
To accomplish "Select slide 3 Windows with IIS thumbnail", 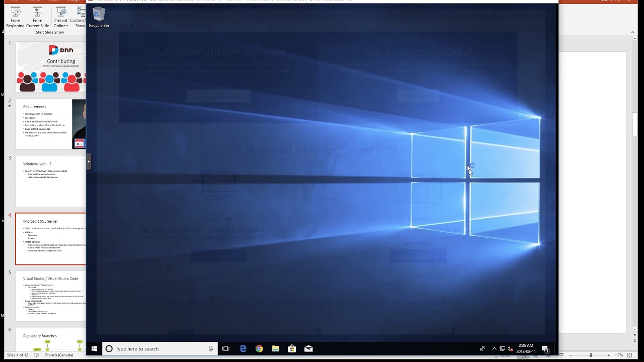I will tap(51, 182).
